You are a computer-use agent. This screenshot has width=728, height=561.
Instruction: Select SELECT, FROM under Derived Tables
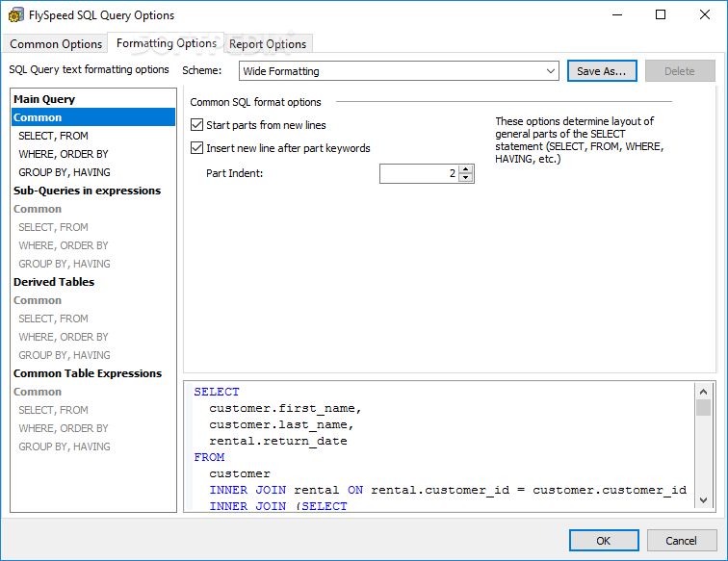click(93, 319)
